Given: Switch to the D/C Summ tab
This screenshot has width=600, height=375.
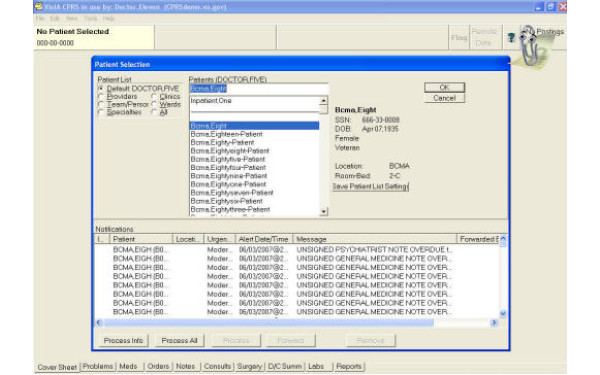Looking at the screenshot, I should coord(284,366).
